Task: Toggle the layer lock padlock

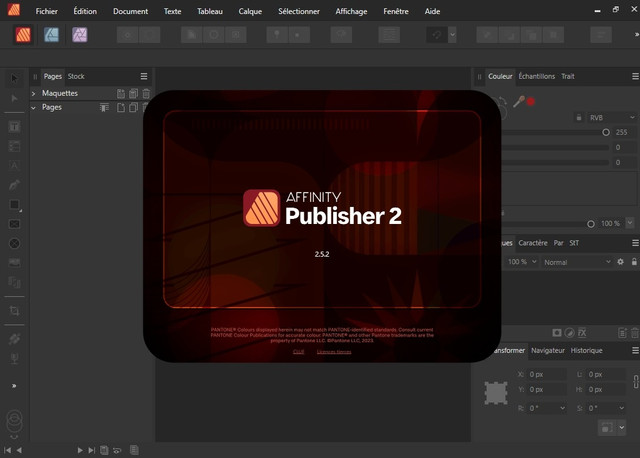Action: [x=634, y=262]
